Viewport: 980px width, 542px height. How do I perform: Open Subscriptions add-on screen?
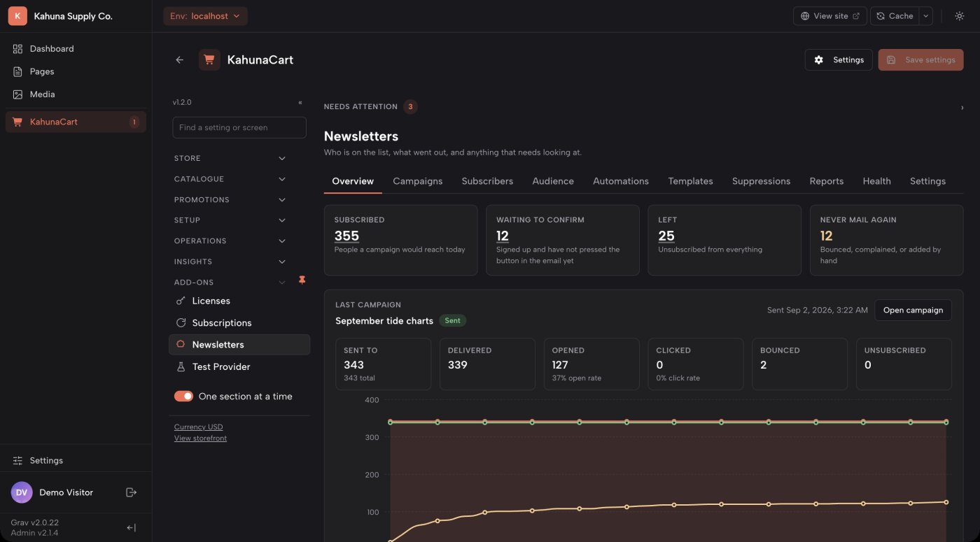coord(239,323)
